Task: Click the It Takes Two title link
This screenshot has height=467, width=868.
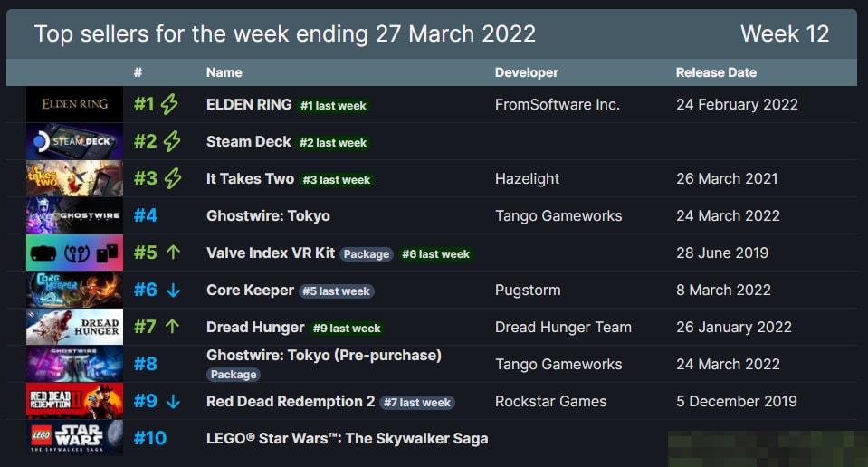Action: coord(250,178)
